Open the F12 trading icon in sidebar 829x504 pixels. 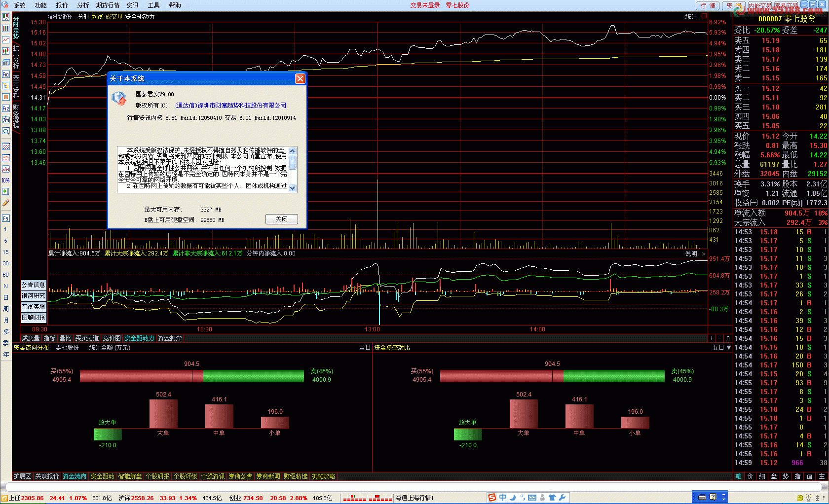click(6, 108)
